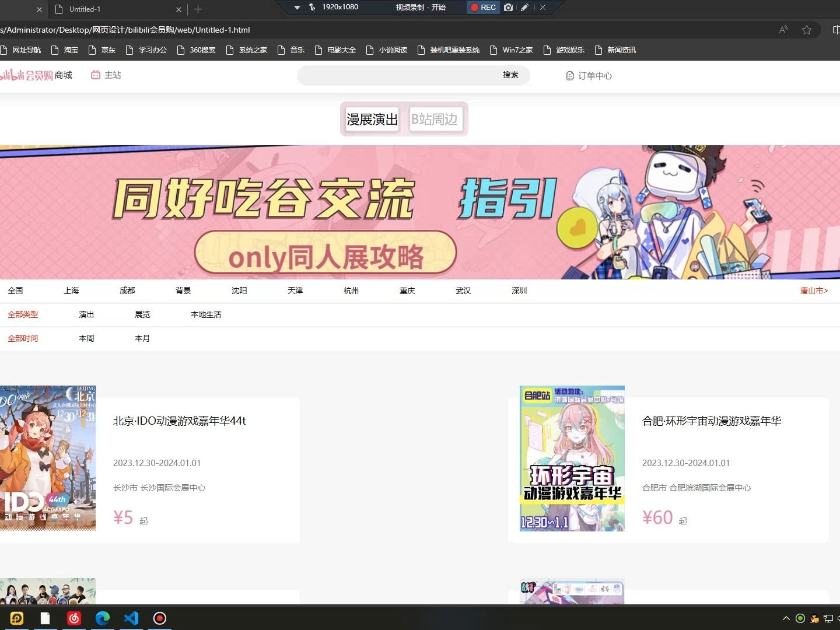Click the 合肥·环形宇宙动漫游戏嘉年华 title

712,421
